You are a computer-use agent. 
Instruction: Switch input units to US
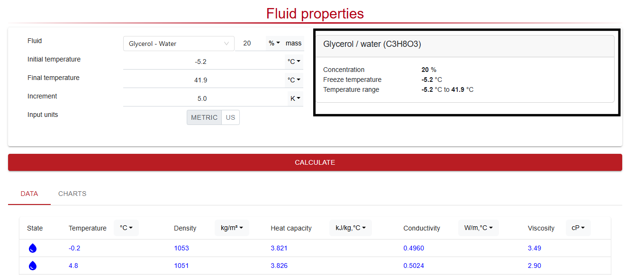(230, 117)
